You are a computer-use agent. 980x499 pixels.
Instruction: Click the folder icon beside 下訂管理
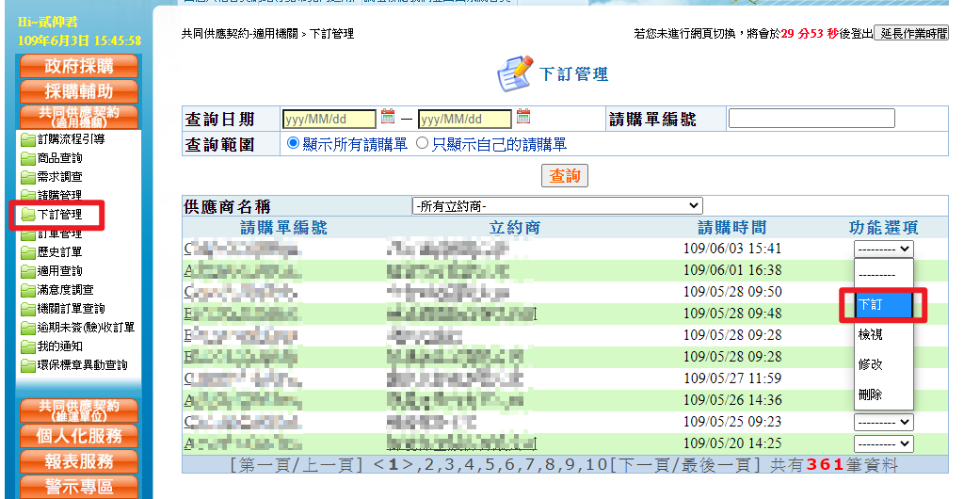pos(27,215)
